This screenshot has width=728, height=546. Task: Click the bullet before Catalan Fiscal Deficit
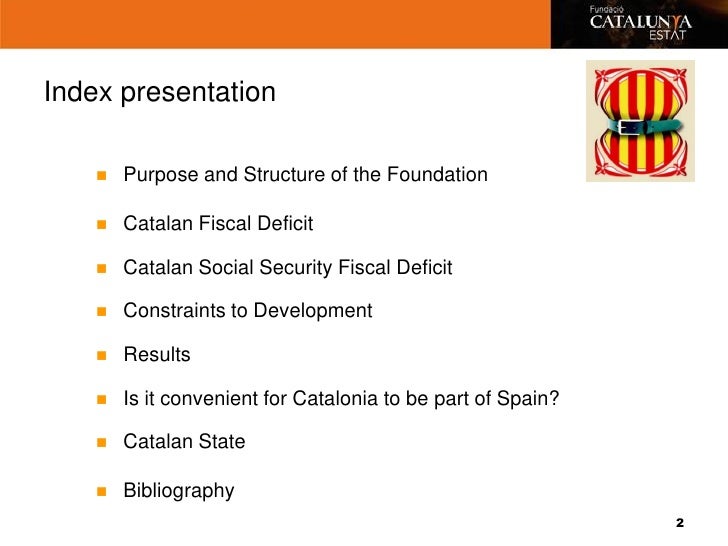pyautogui.click(x=102, y=225)
